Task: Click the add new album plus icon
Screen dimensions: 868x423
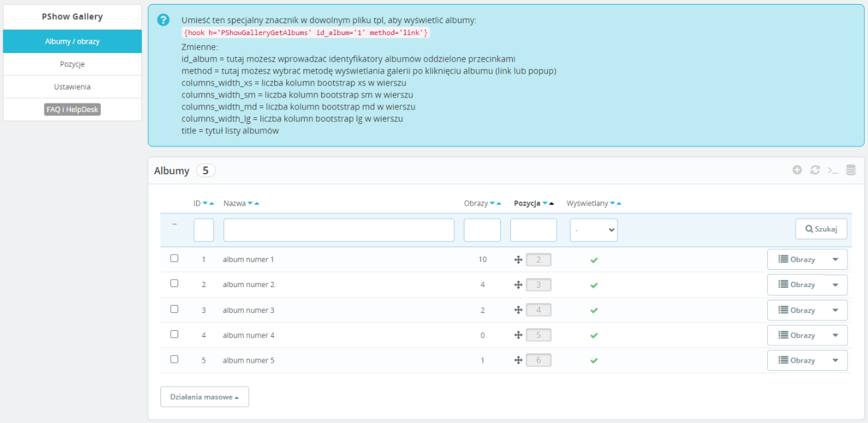Action: (x=797, y=170)
